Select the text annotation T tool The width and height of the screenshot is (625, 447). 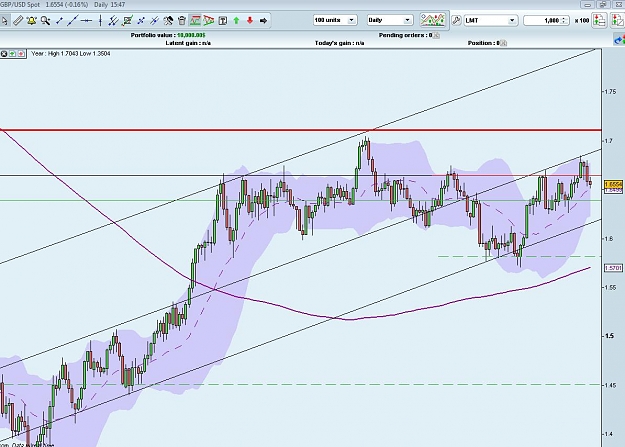(x=223, y=20)
